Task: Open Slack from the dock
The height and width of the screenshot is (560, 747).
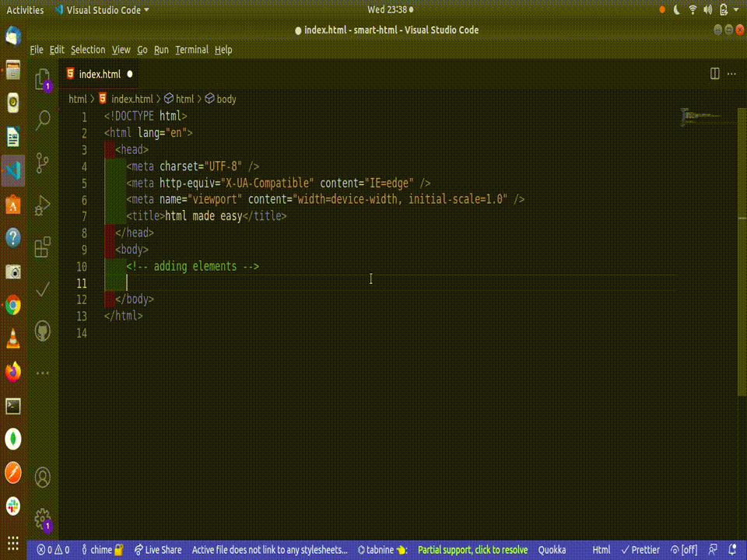Action: click(x=13, y=506)
